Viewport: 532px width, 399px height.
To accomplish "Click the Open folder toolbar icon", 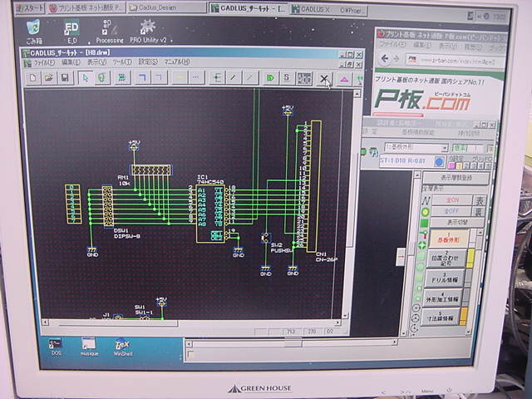I will tap(48, 77).
